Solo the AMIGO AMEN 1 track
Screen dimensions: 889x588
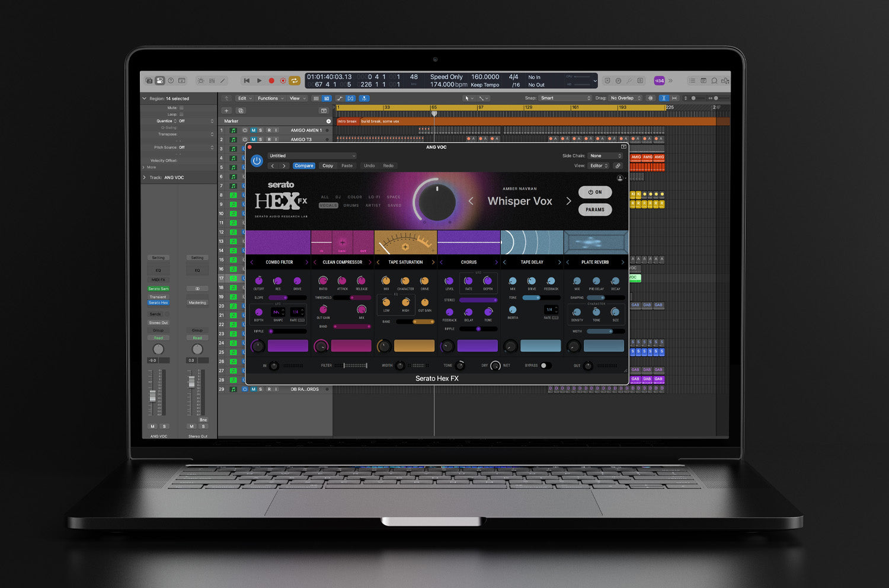[x=260, y=130]
